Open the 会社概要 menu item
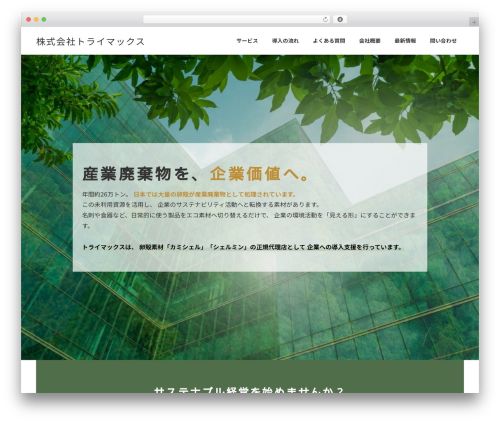 370,41
